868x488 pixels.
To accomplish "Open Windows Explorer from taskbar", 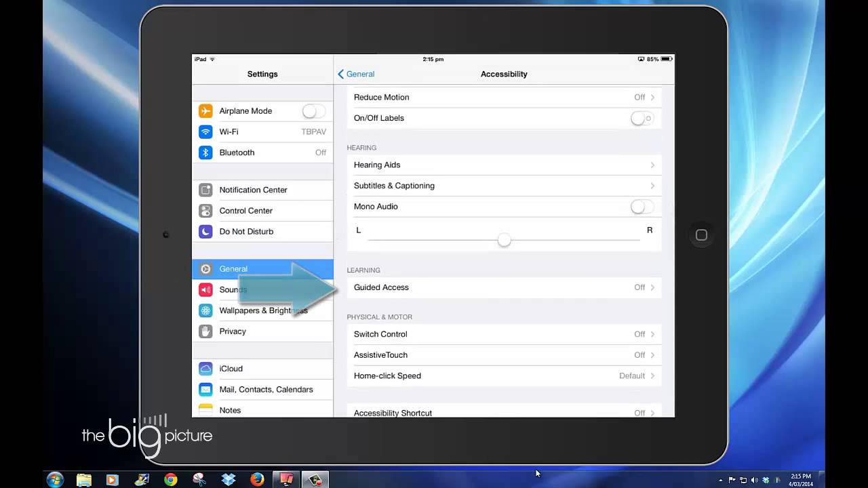I will pyautogui.click(x=84, y=480).
